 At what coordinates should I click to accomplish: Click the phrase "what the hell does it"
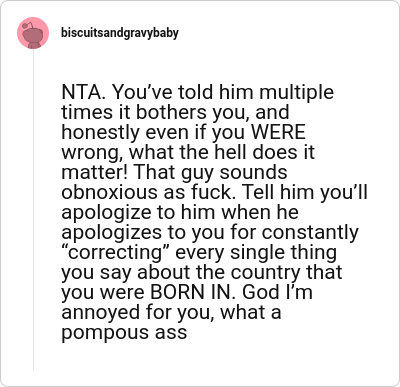point(222,152)
